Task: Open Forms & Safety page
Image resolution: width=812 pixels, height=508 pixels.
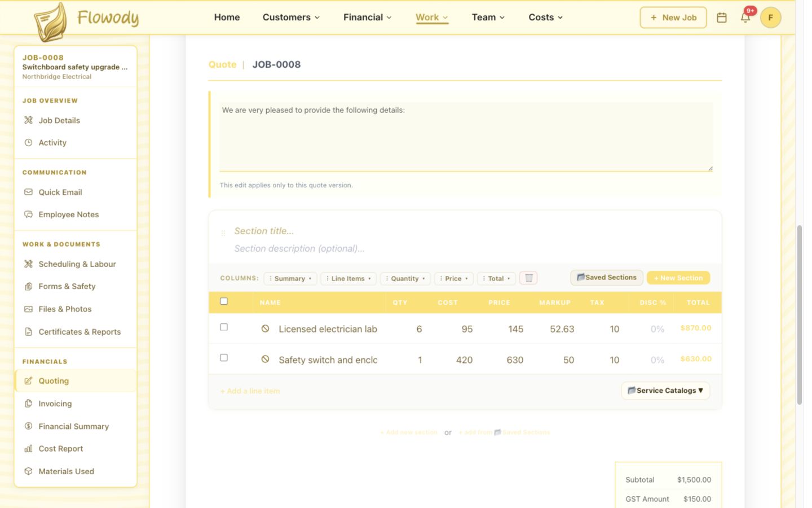Action: 76,287
